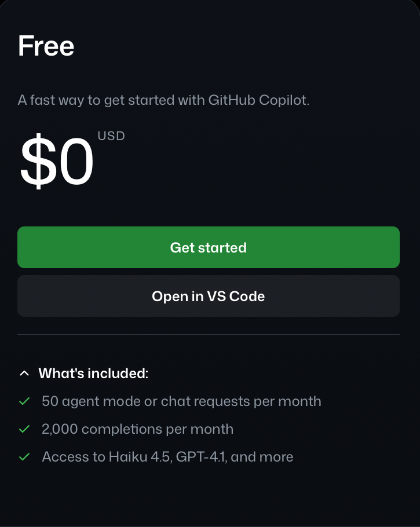The image size is (420, 527).
Task: Click the checkmark next to 2,000 completions
Action: click(x=24, y=429)
